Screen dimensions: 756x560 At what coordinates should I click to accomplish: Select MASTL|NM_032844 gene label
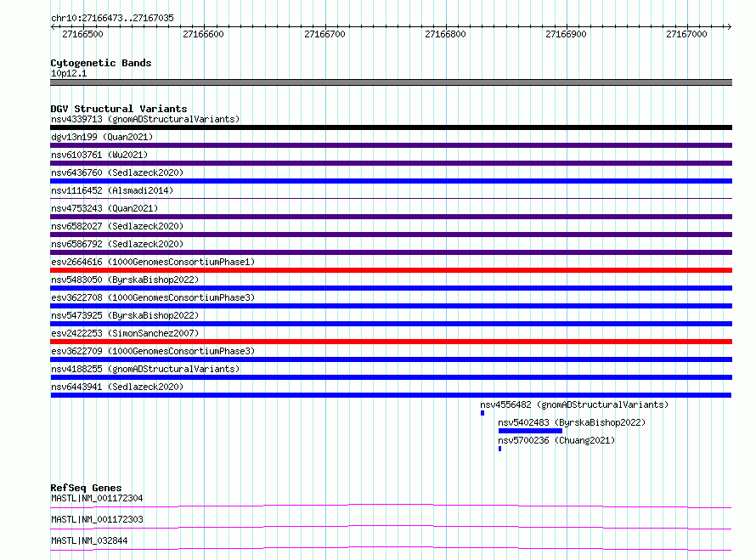(x=89, y=540)
